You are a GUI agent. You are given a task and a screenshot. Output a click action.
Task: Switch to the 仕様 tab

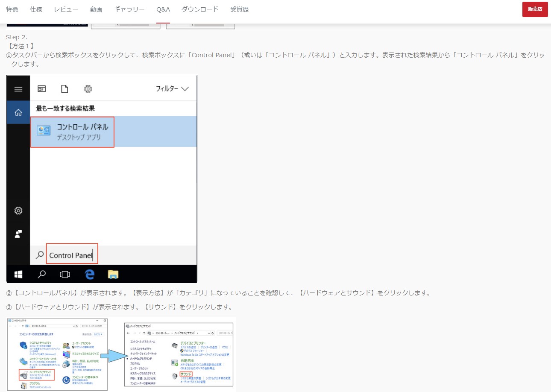(x=36, y=9)
